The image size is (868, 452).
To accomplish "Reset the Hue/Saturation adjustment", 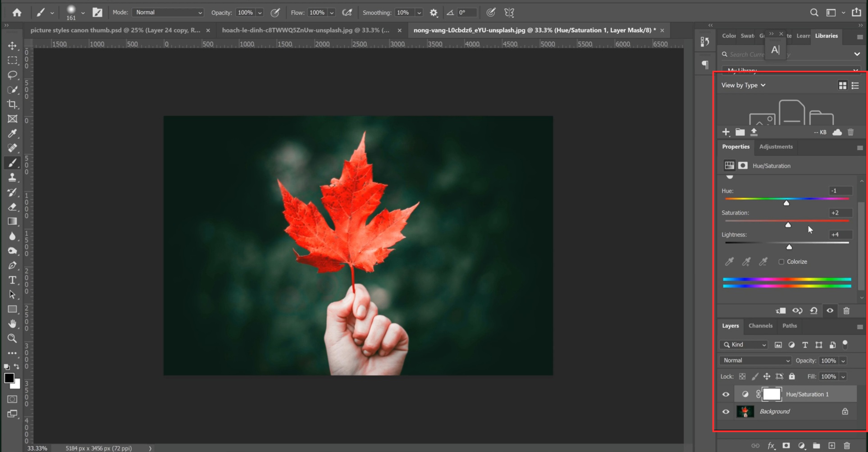I will (x=814, y=310).
